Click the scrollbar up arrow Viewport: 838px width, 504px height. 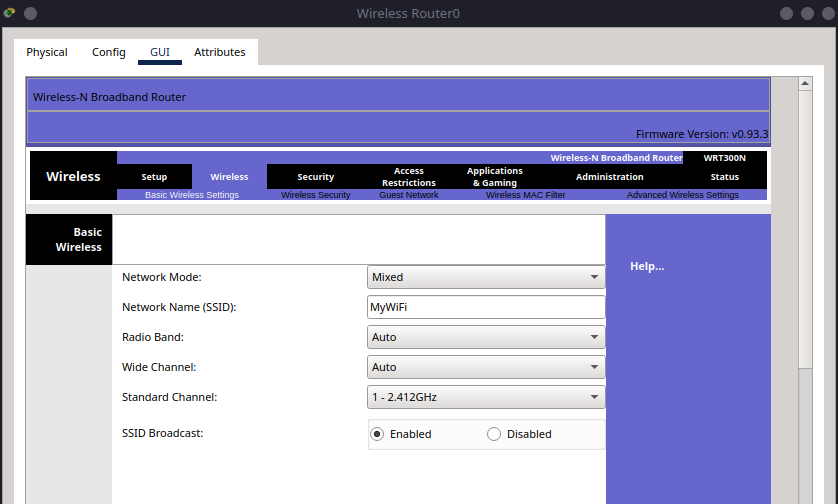[805, 83]
